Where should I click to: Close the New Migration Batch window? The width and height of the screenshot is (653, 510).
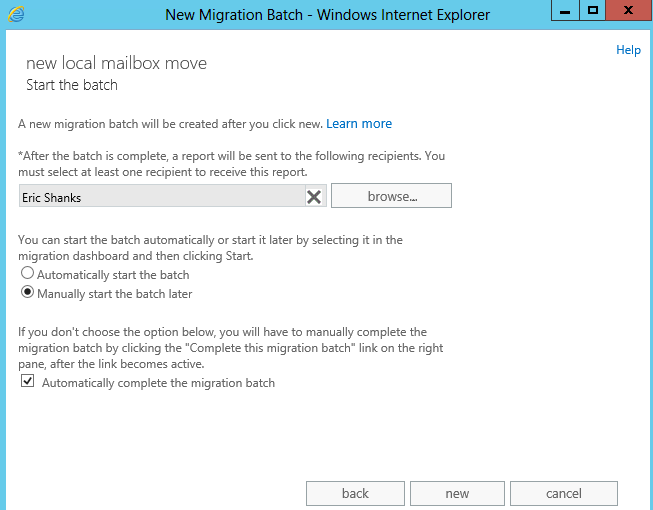[628, 10]
